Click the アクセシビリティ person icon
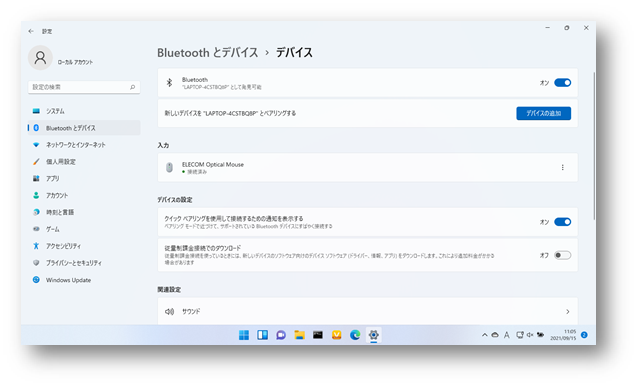The image size is (638, 387). [x=36, y=246]
